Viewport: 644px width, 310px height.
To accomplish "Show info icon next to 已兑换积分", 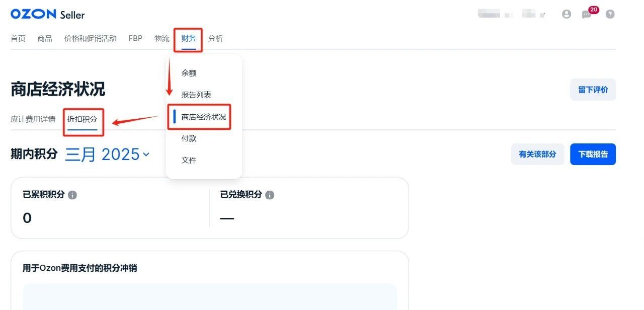I will 270,195.
